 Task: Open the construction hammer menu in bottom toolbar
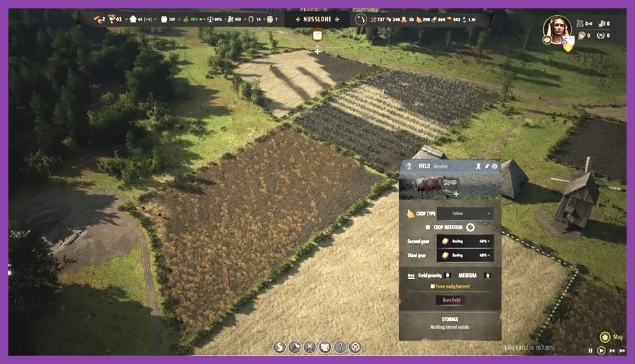(x=294, y=347)
